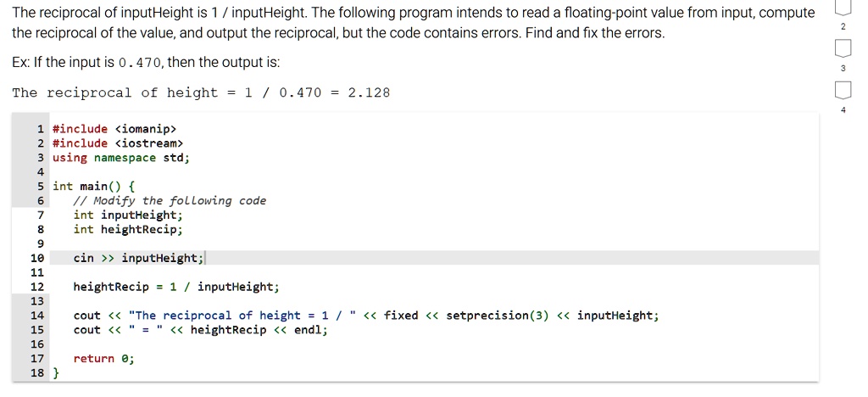This screenshot has width=868, height=397.
Task: Click the "#include <iostream>" line
Action: click(x=117, y=143)
